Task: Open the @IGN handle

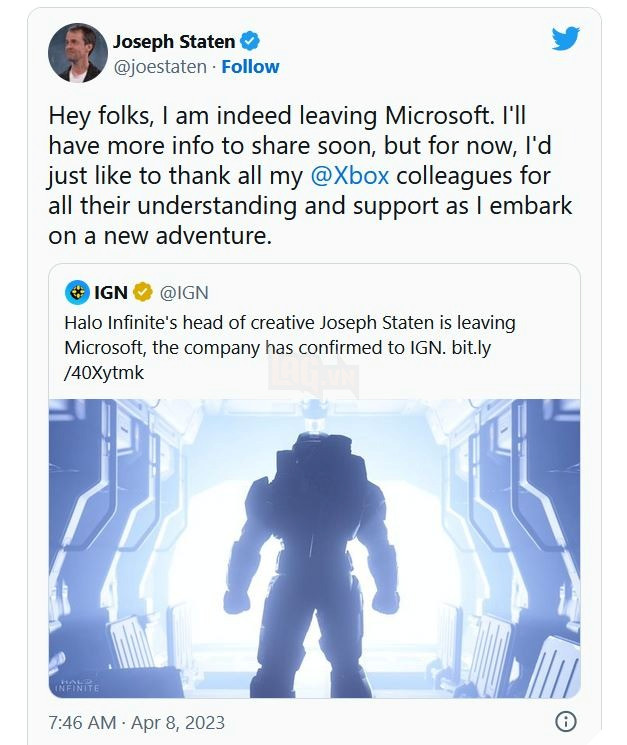Action: point(184,293)
